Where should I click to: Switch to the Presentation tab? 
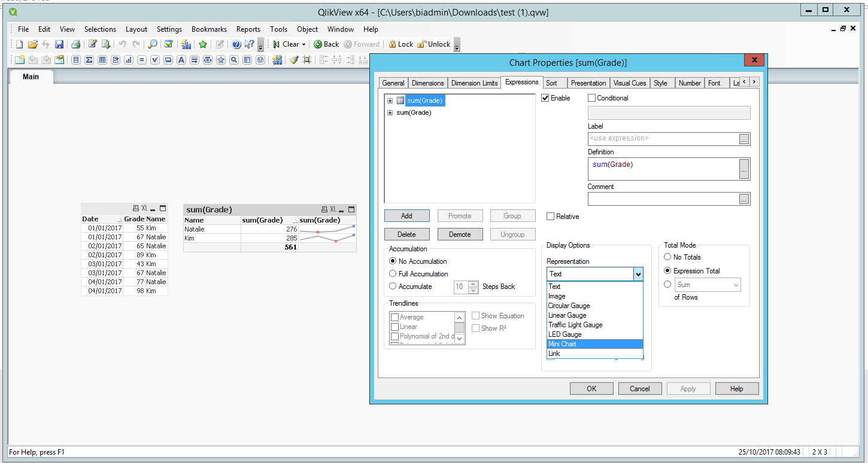pos(588,83)
